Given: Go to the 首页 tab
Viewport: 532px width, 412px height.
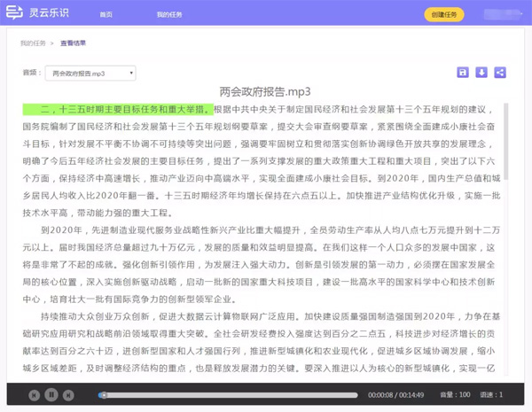Looking at the screenshot, I should pos(106,15).
